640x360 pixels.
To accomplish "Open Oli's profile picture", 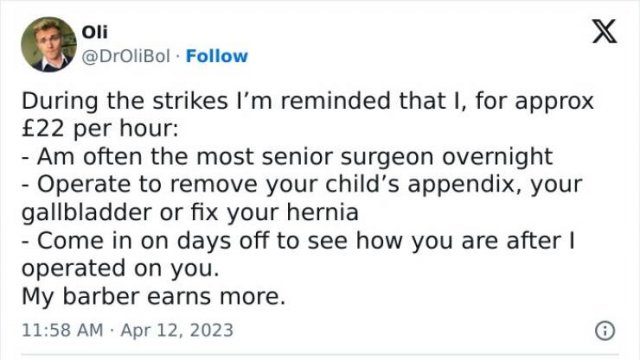I will [49, 44].
